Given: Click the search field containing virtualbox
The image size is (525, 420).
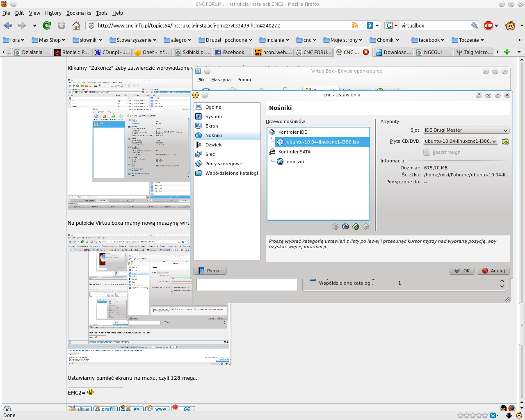Looking at the screenshot, I should click(x=435, y=25).
